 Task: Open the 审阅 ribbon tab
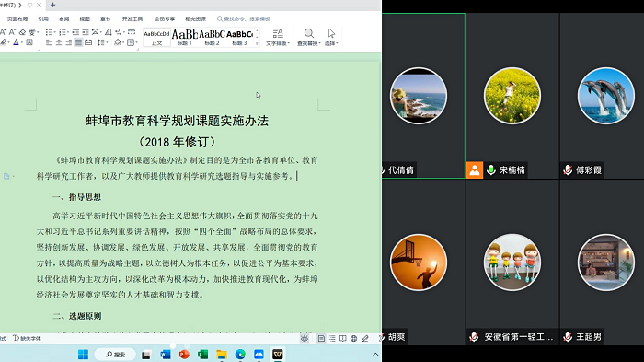tap(64, 19)
